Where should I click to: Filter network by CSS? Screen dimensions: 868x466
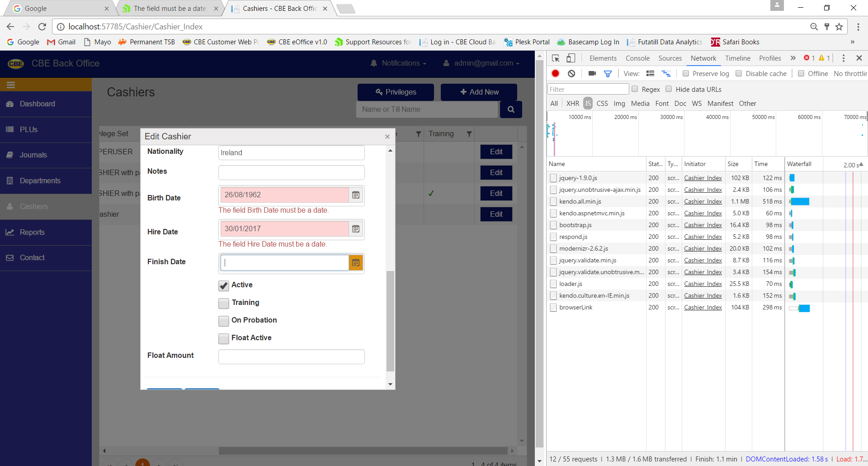click(x=602, y=103)
